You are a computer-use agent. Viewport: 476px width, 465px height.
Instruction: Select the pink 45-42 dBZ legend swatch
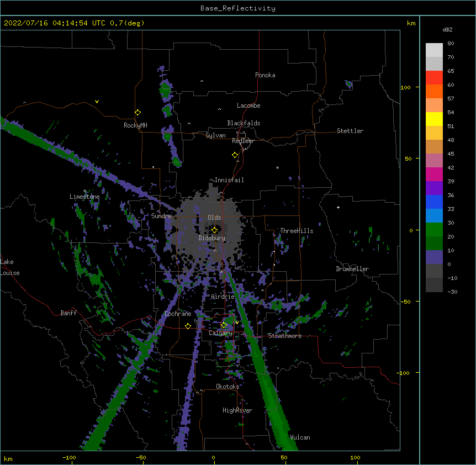point(434,161)
